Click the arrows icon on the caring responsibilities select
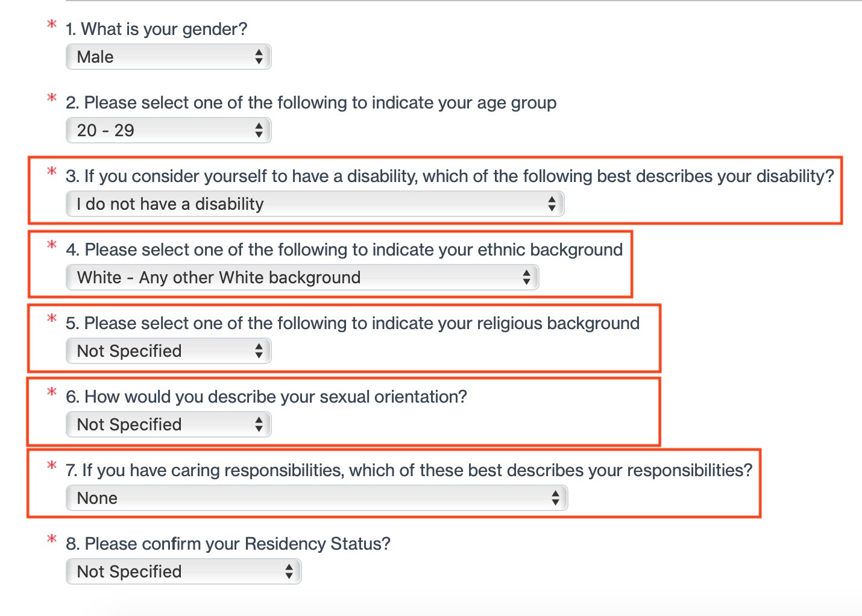The height and width of the screenshot is (616, 862). point(555,498)
